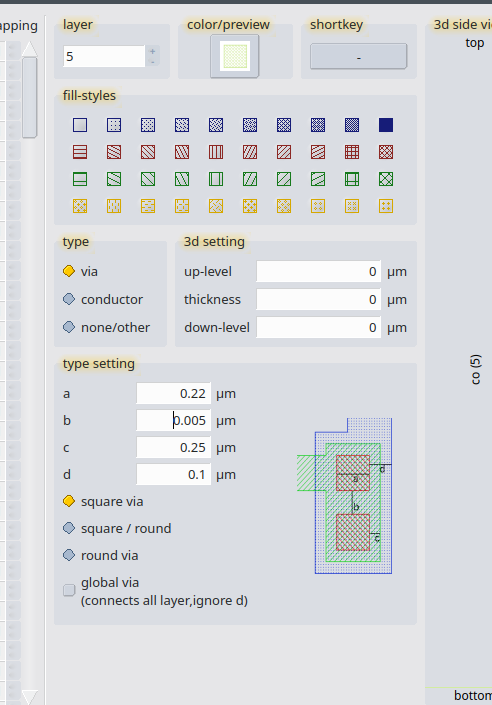
Task: Choose the last yellow dotted fill-style
Action: pos(386,206)
